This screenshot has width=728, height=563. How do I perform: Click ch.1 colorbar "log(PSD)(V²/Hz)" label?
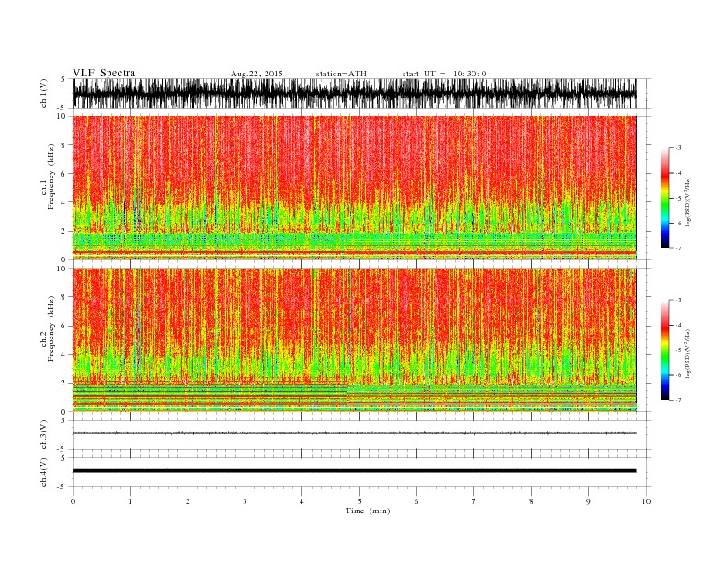(688, 202)
